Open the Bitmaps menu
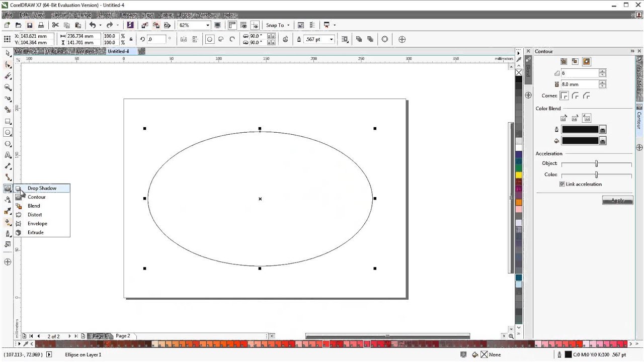Image resolution: width=644 pixels, height=362 pixels. click(x=129, y=15)
